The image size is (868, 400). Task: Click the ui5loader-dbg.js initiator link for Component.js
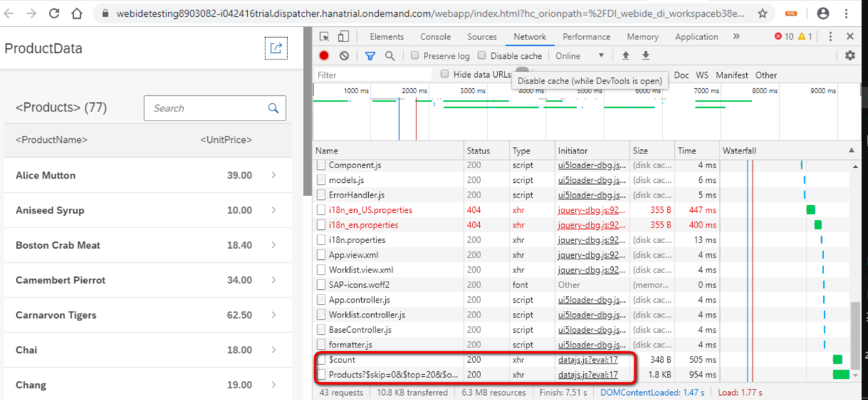[x=591, y=165]
